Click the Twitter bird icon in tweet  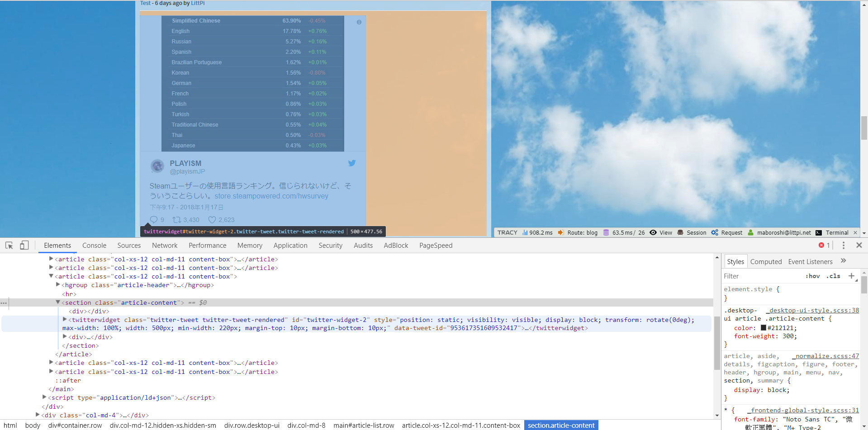(x=352, y=163)
